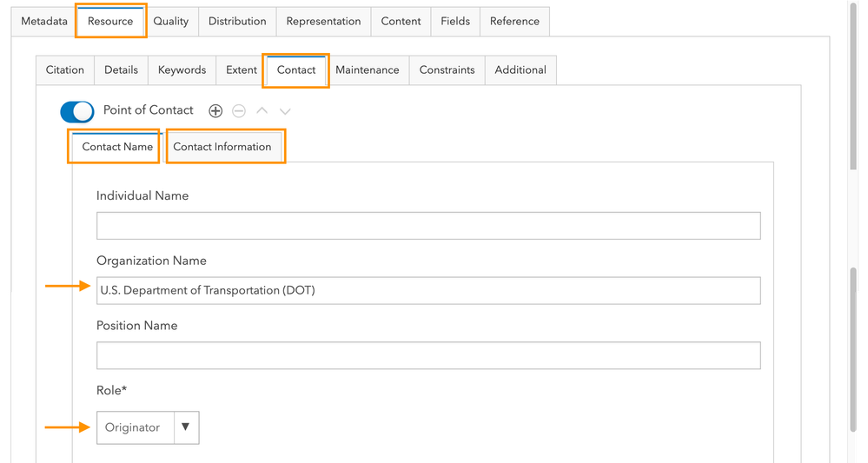Add a new Point of Contact

tap(215, 111)
